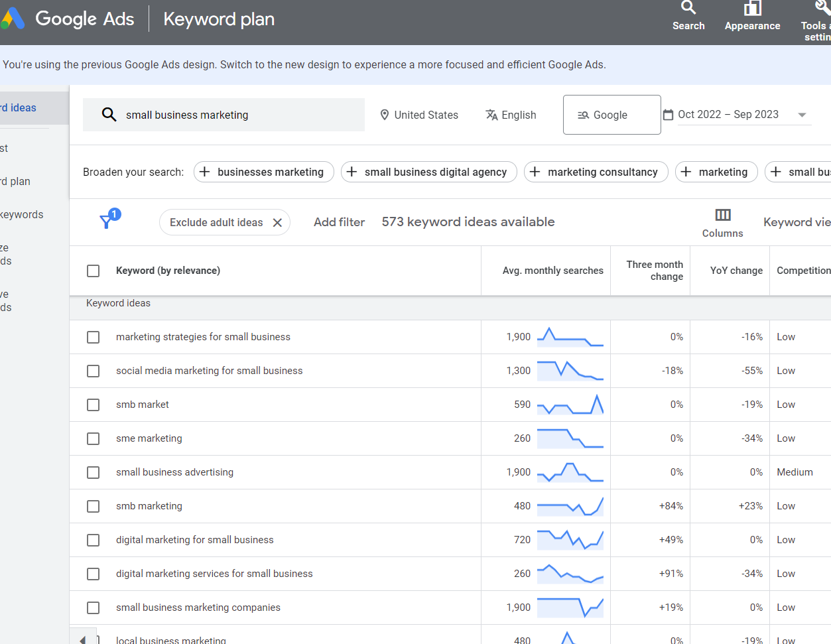Open 'keywords' item in left sidebar
831x644 pixels.
[x=22, y=215]
